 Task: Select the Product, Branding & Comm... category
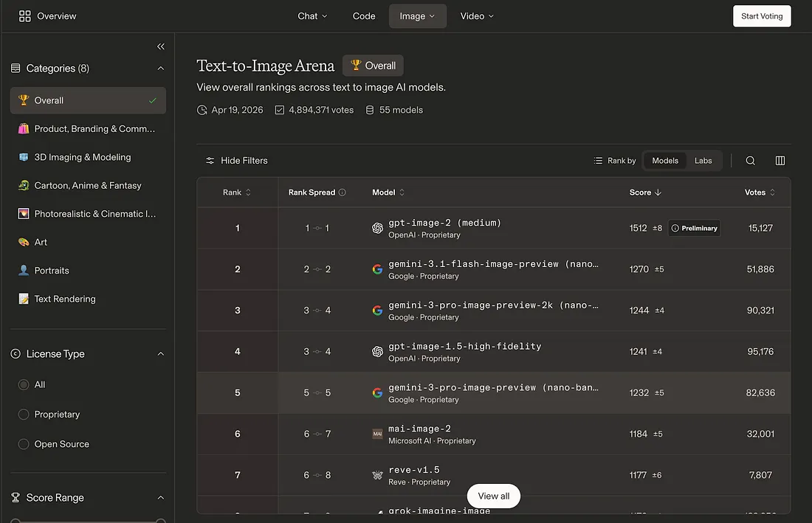[x=88, y=129]
